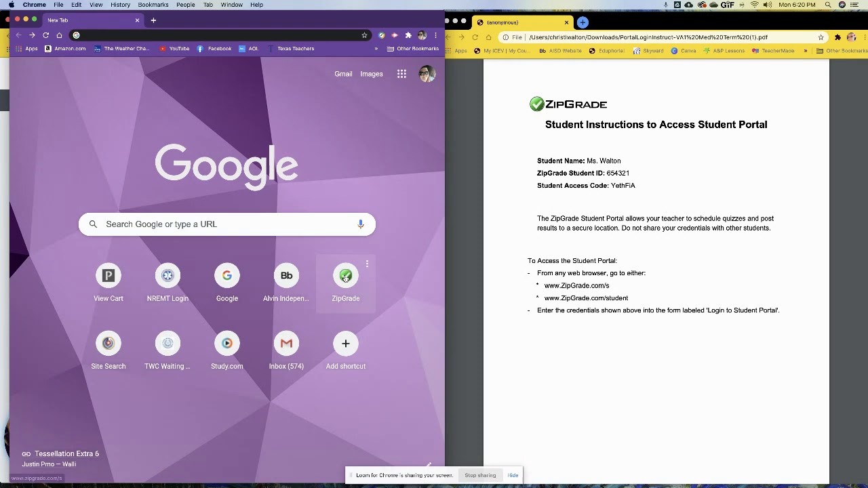
Task: Expand hidden bookmarks chevron in the purple window
Action: [x=376, y=49]
